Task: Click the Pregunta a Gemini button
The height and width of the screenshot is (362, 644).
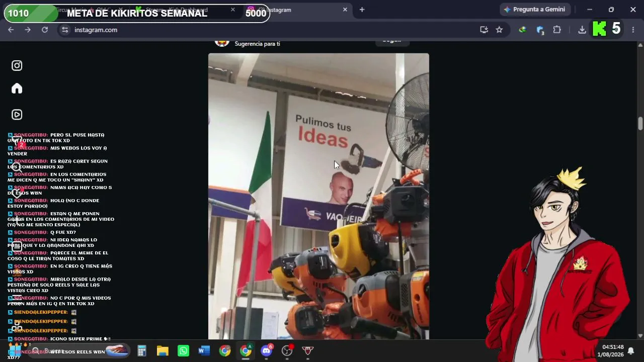Action: coord(534,10)
